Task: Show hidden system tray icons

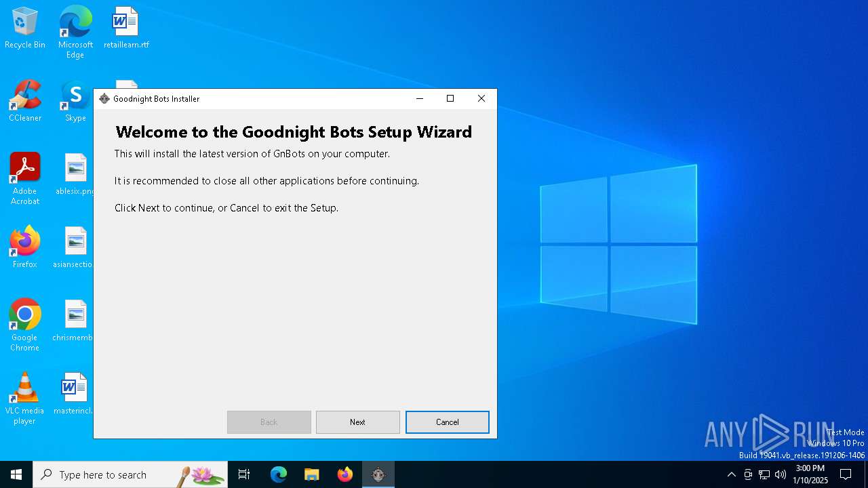Action: point(731,474)
